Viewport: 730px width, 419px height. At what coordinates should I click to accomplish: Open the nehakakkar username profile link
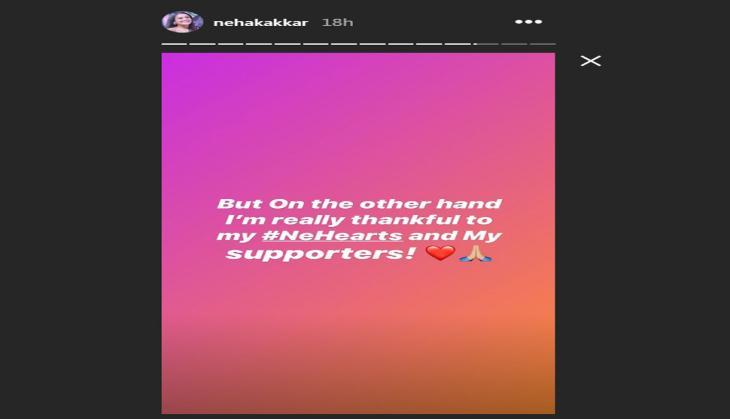[x=261, y=22]
